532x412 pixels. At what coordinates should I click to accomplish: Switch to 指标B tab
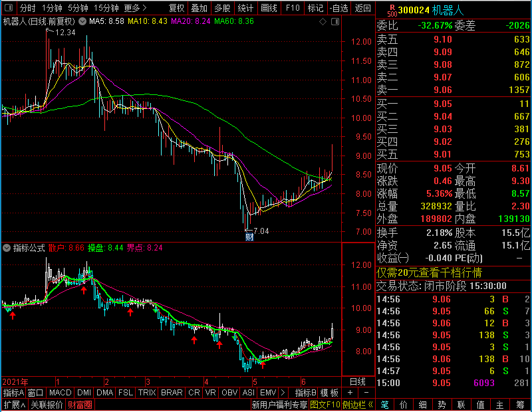tap(306, 393)
